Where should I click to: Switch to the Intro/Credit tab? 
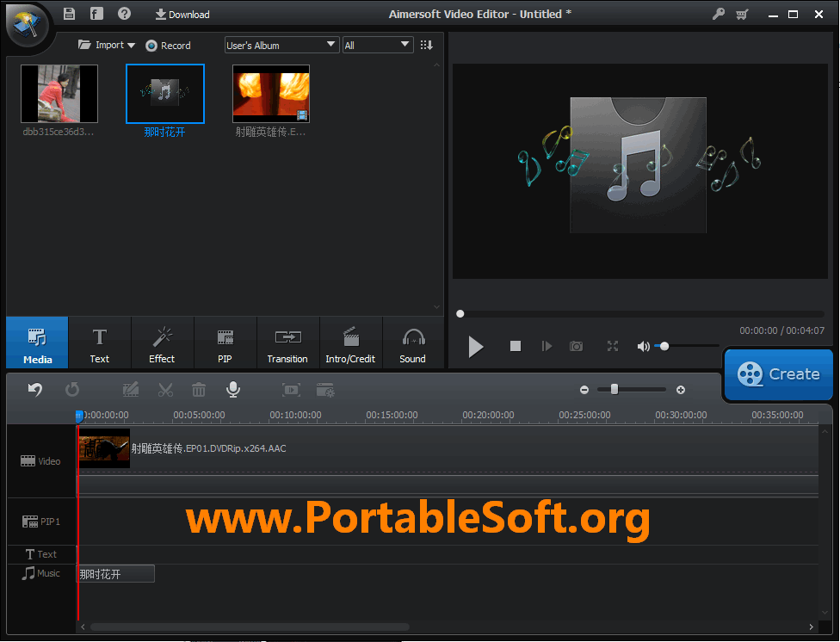tap(350, 343)
